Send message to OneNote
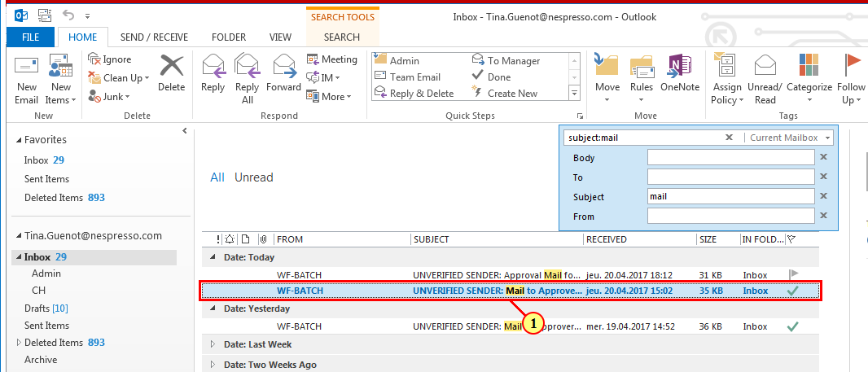Screen dimensions: 868x372 tap(681, 73)
